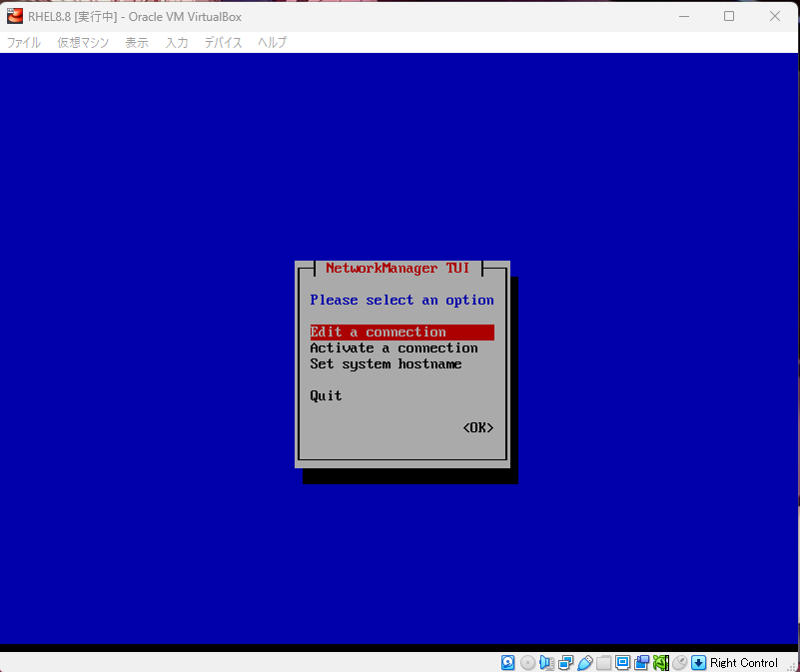The image size is (800, 672).
Task: Click the USB devices status icon
Action: pos(584,662)
